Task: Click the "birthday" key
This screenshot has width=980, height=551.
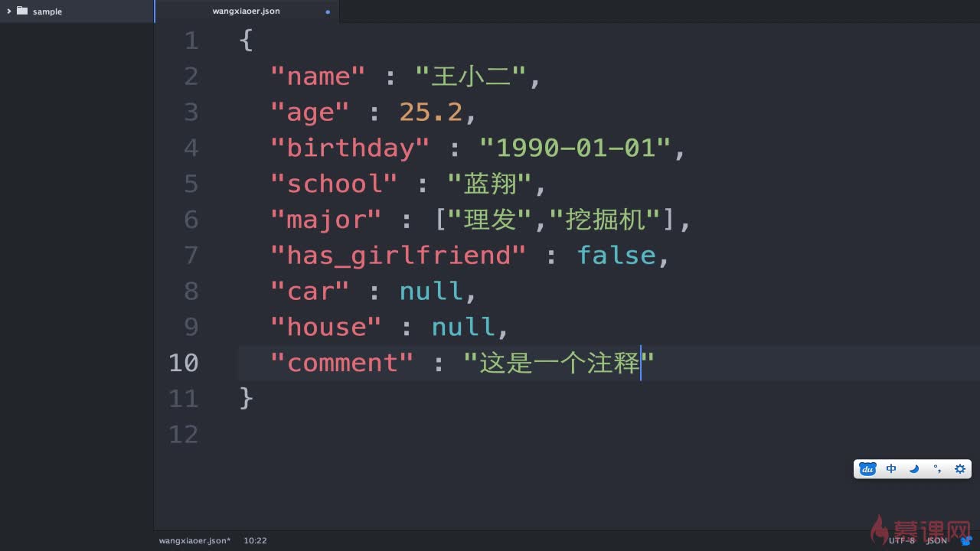Action: click(x=350, y=148)
